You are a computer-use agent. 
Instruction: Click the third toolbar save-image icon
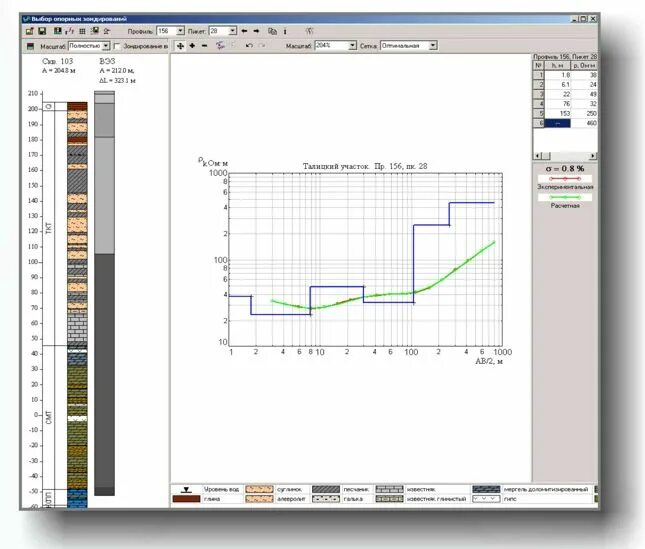coord(58,31)
